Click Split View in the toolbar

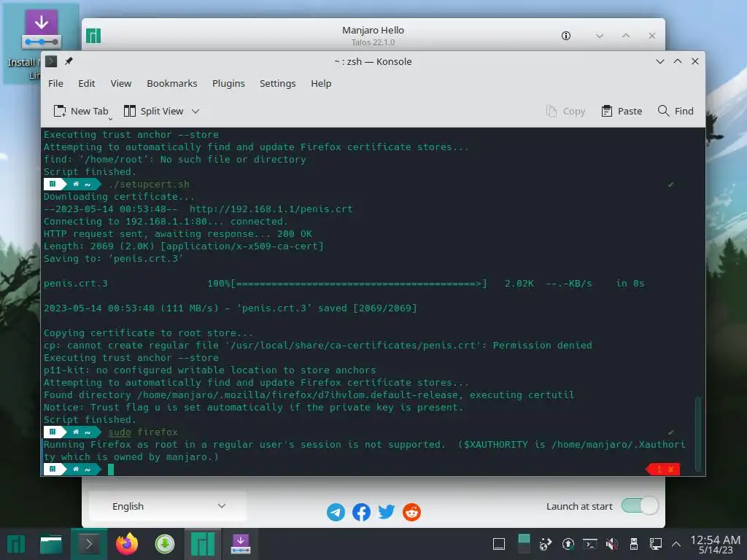[x=153, y=111]
